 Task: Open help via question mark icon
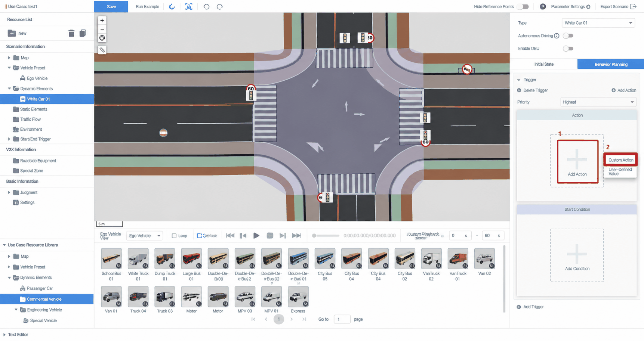pyautogui.click(x=543, y=7)
